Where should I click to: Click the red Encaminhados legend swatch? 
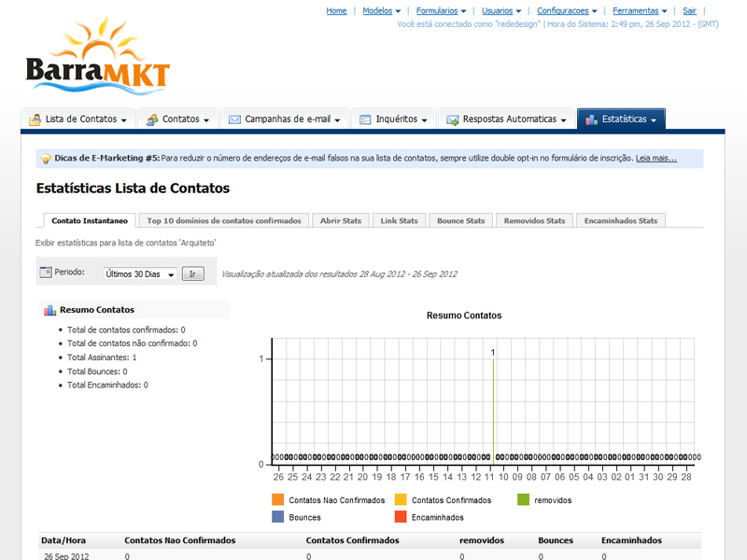pyautogui.click(x=401, y=517)
